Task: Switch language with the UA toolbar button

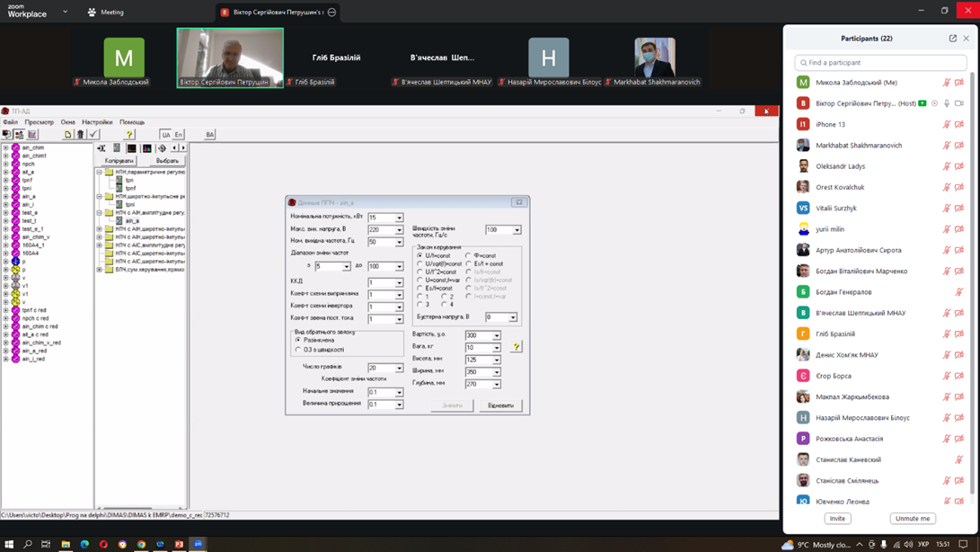Action: coord(165,135)
